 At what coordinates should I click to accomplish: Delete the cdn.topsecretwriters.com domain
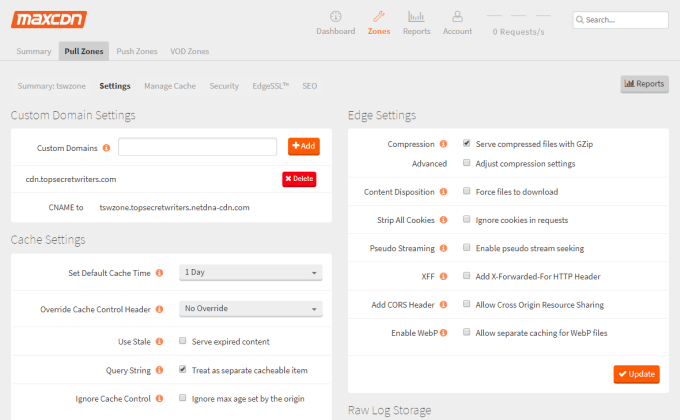[x=299, y=179]
